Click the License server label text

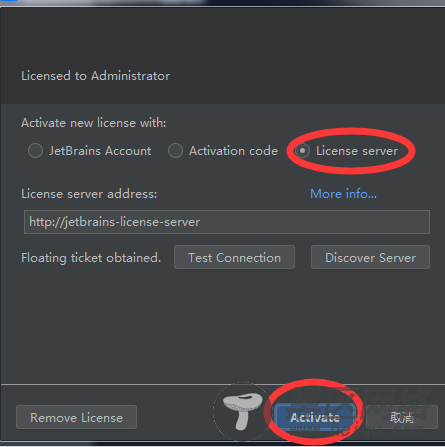357,151
